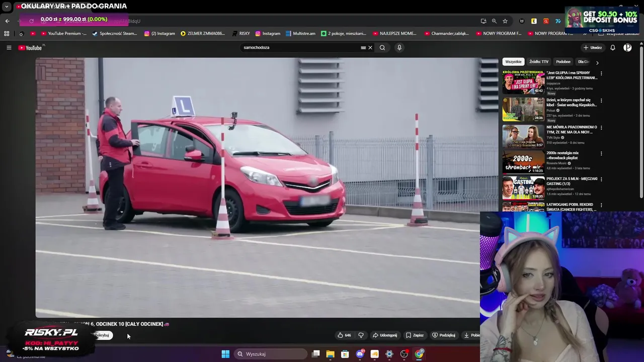Screen dimensions: 644x362
Task: Open Społeczność Steam bookmark
Action: click(114, 34)
